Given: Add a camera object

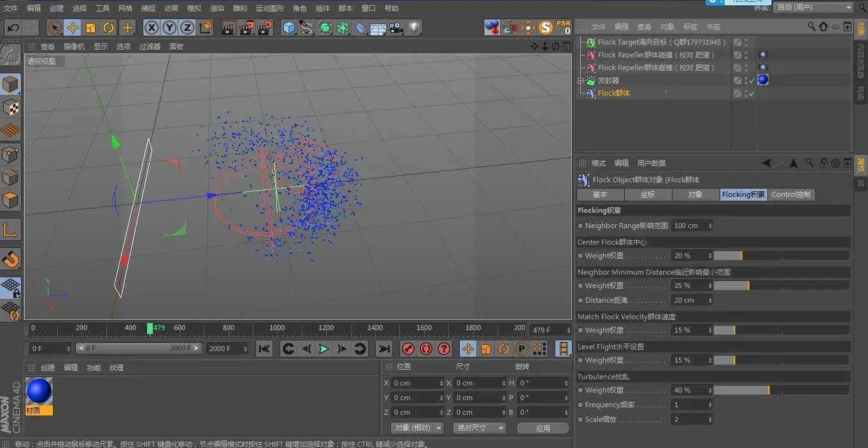Looking at the screenshot, I should tap(396, 27).
